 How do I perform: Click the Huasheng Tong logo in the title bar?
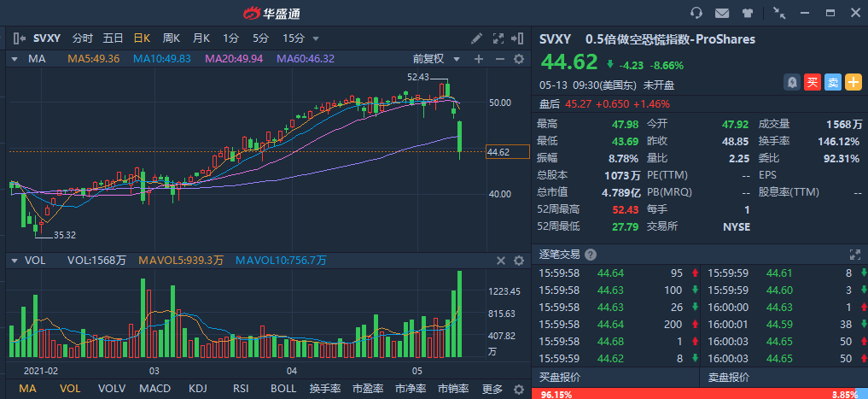click(x=271, y=13)
